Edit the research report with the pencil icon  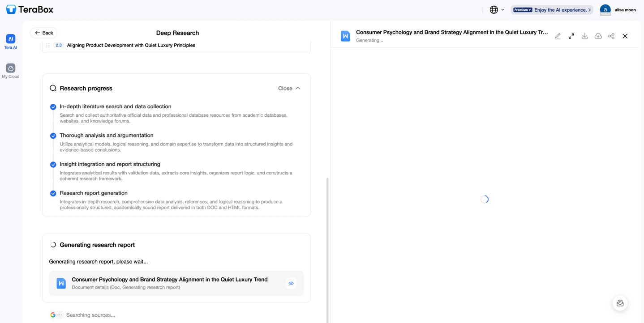[558, 36]
